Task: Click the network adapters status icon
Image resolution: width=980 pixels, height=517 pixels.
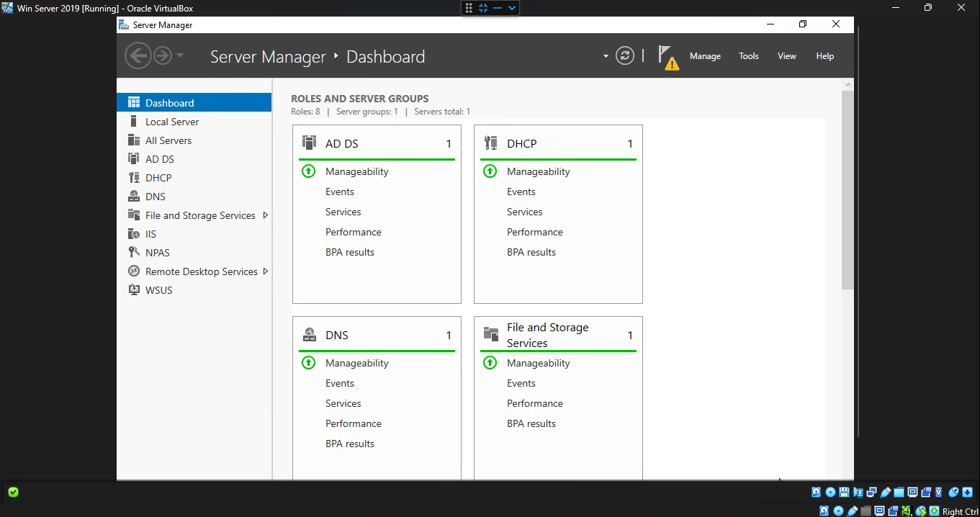Action: pyautogui.click(x=871, y=493)
